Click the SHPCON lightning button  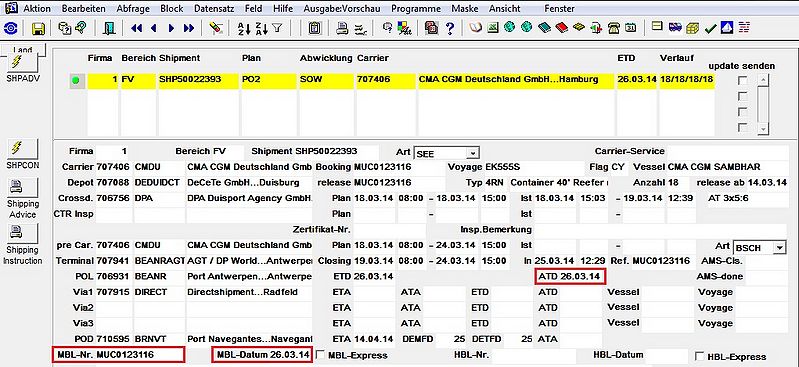pos(23,148)
